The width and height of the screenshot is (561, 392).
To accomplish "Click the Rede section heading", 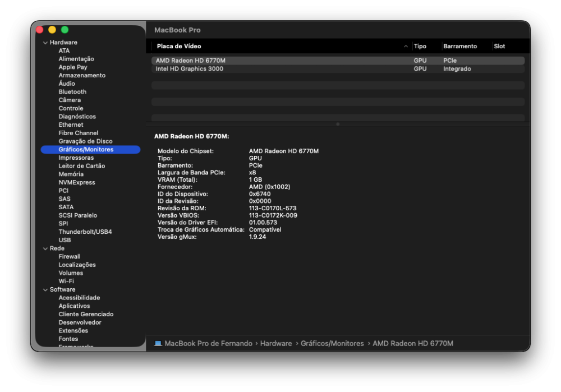I will coord(57,248).
